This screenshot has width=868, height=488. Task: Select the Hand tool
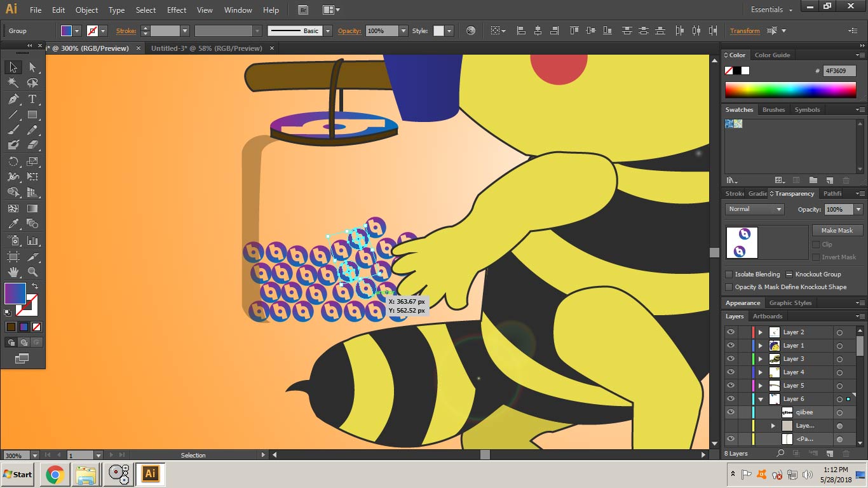coord(13,272)
